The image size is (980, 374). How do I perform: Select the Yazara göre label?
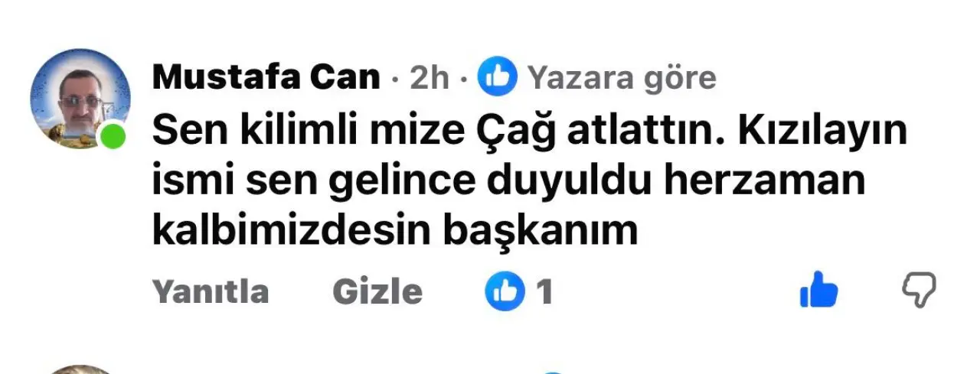622,78
